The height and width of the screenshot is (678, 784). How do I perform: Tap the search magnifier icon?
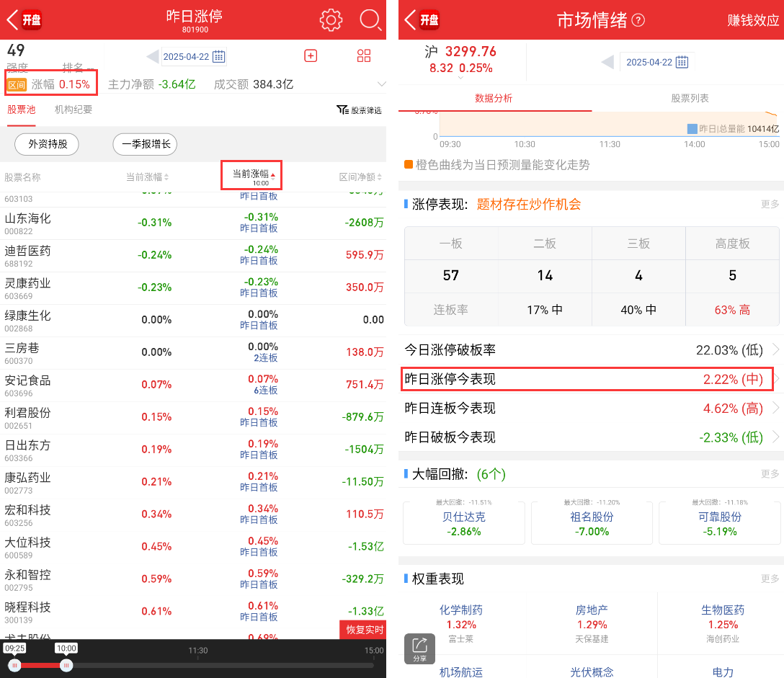tap(370, 19)
